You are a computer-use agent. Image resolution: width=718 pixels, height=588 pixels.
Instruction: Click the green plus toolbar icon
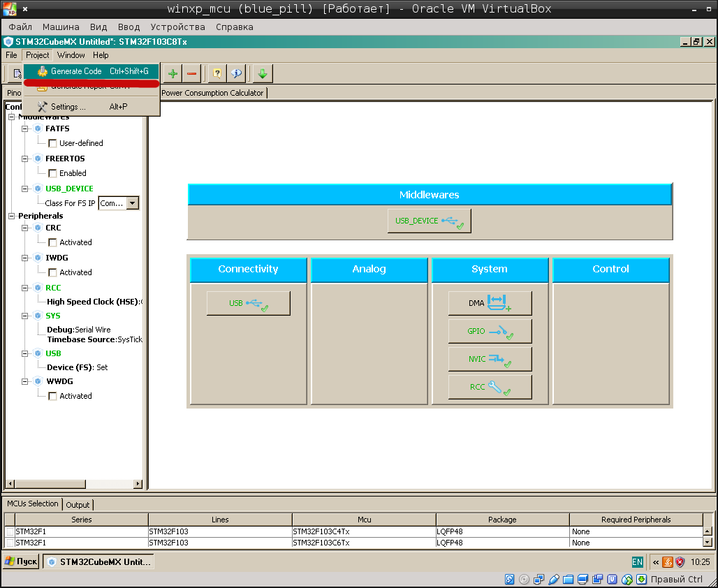(x=173, y=73)
